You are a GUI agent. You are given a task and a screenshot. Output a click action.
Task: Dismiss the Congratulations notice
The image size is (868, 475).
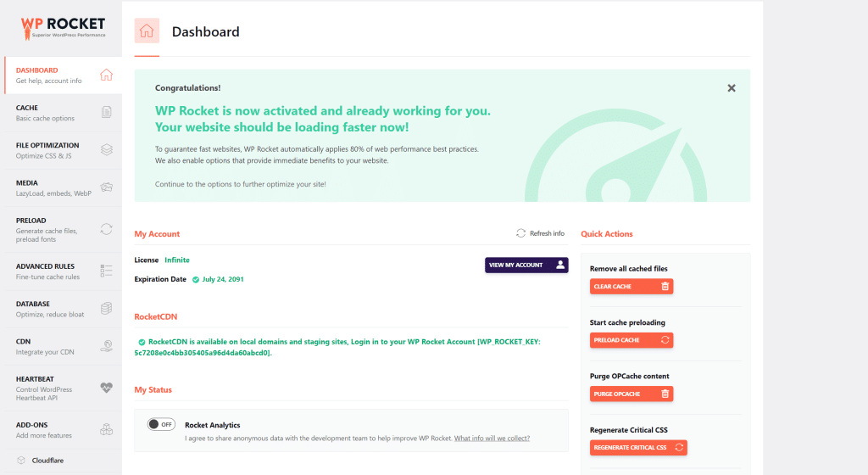point(732,87)
